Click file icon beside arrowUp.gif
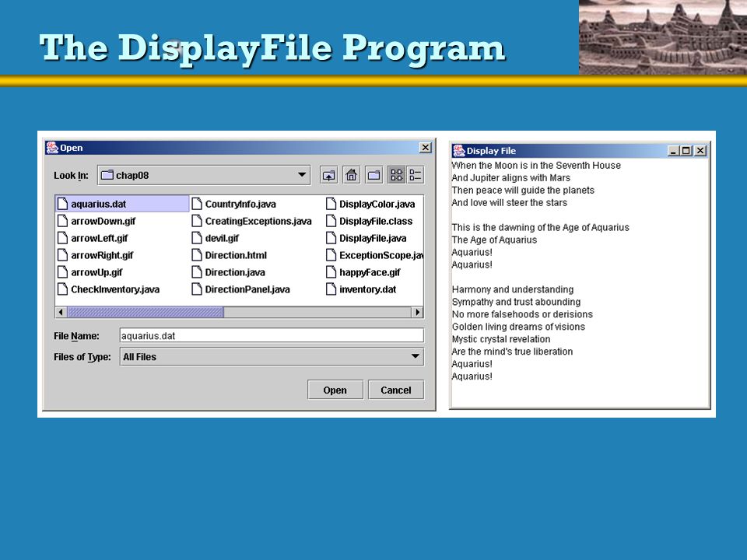 tap(62, 272)
